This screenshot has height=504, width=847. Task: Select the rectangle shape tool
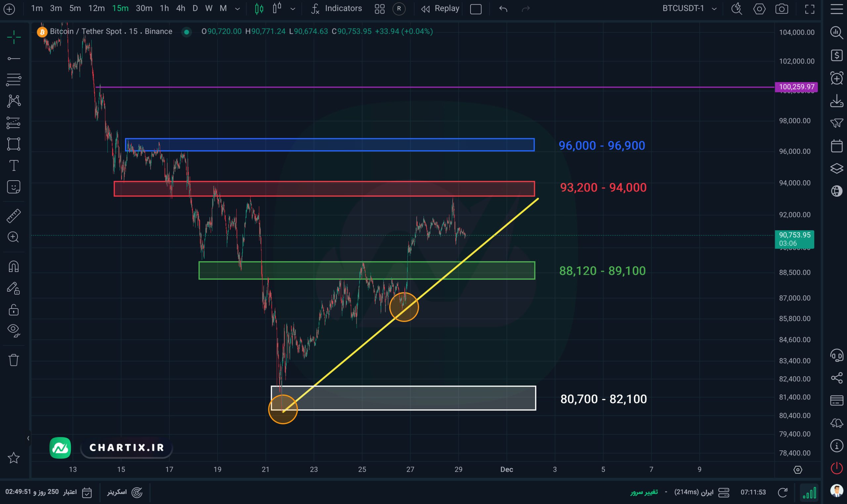[x=14, y=144]
